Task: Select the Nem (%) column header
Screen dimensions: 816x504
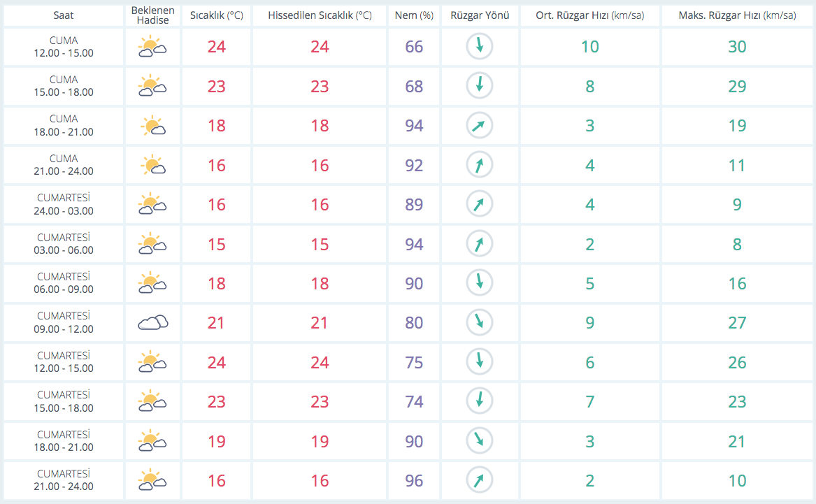Action: pyautogui.click(x=414, y=15)
